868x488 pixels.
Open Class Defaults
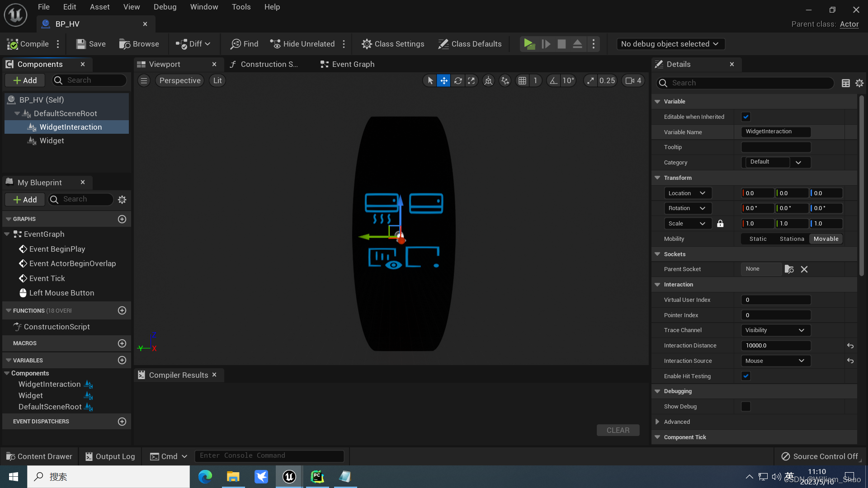tap(470, 44)
